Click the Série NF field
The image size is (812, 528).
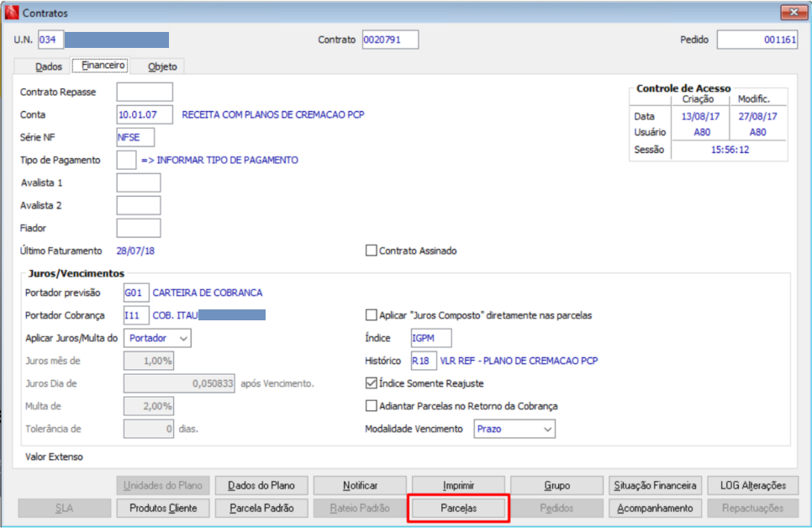click(135, 137)
